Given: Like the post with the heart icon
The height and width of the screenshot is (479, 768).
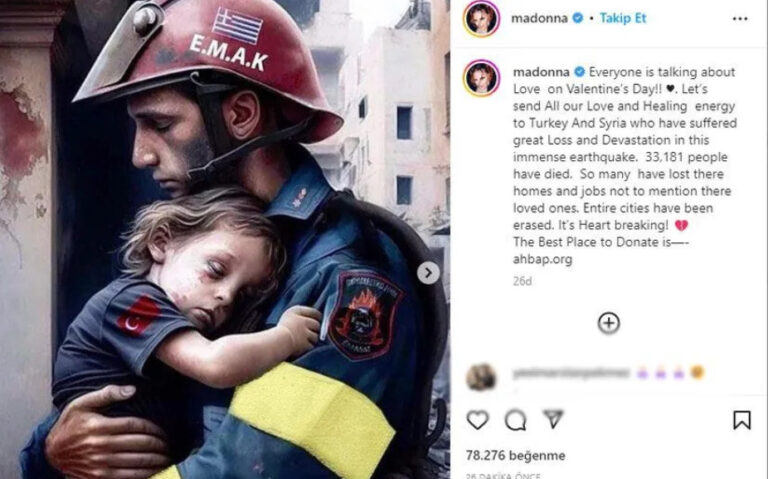Looking at the screenshot, I should click(478, 420).
